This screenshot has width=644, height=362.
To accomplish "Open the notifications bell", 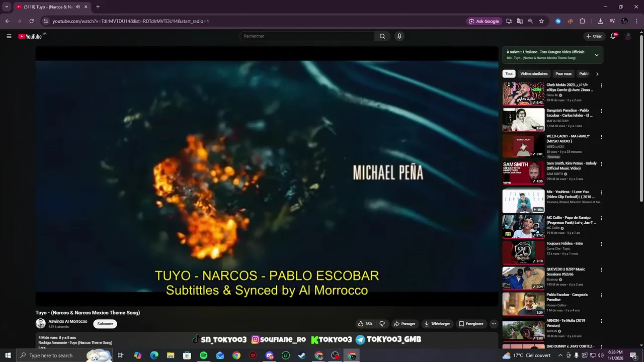I will (x=613, y=36).
